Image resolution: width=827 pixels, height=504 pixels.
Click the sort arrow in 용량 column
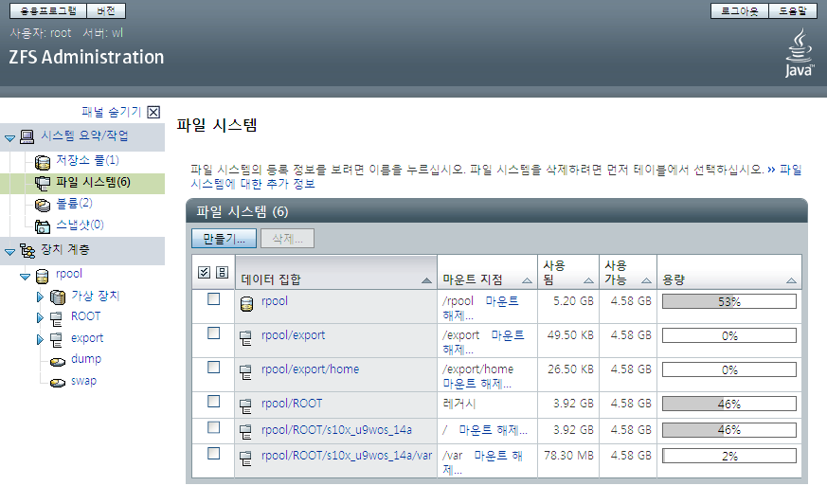pos(791,281)
